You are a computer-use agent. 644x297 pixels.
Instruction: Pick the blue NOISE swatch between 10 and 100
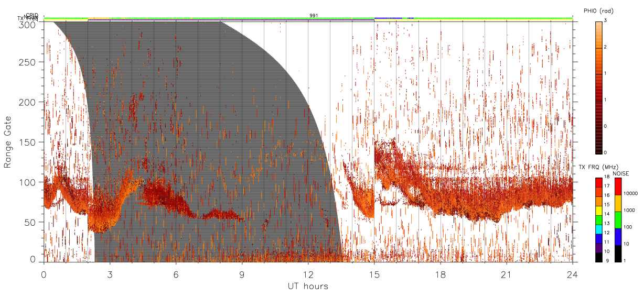[x=618, y=237]
